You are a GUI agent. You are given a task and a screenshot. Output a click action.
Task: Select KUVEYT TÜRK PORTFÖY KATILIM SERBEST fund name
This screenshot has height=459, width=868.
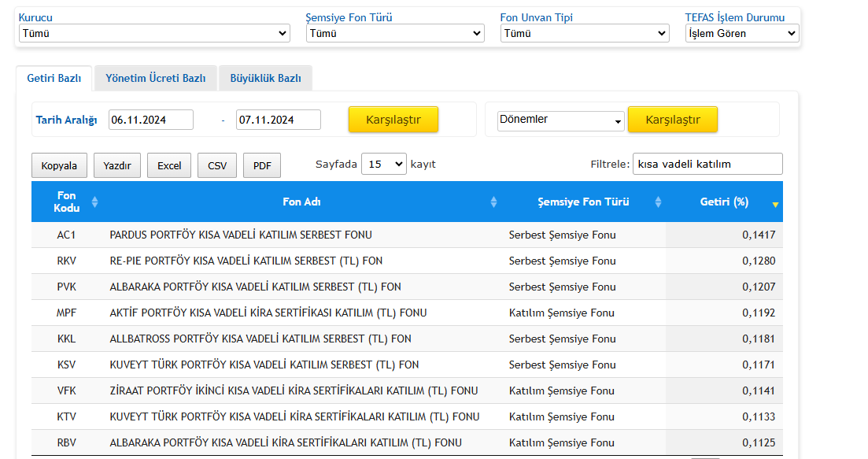click(x=264, y=365)
